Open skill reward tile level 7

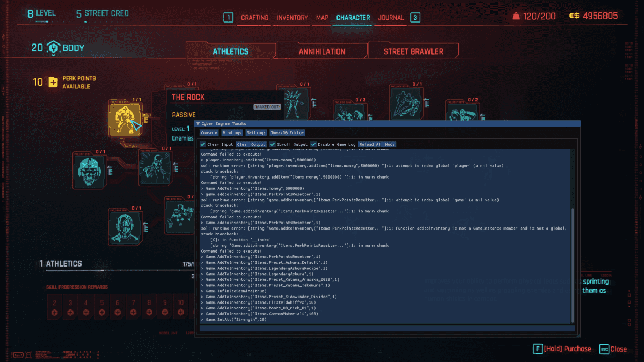pyautogui.click(x=134, y=308)
